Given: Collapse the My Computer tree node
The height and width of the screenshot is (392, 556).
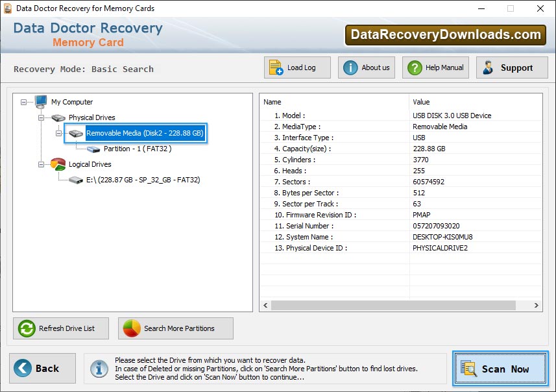Looking at the screenshot, I should point(23,102).
